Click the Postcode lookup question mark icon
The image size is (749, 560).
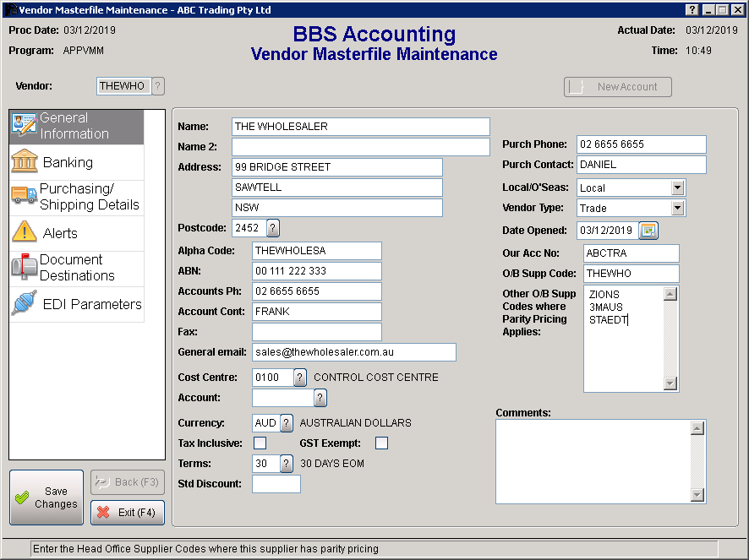273,228
